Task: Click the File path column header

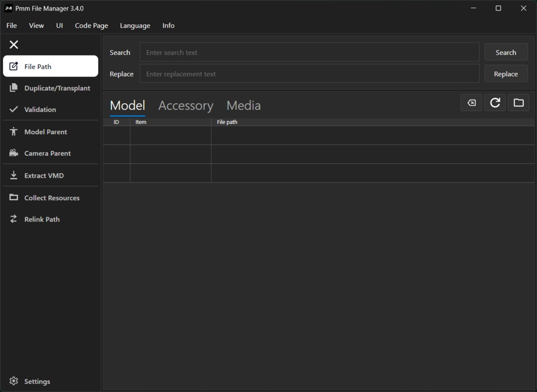Action: tap(373, 122)
